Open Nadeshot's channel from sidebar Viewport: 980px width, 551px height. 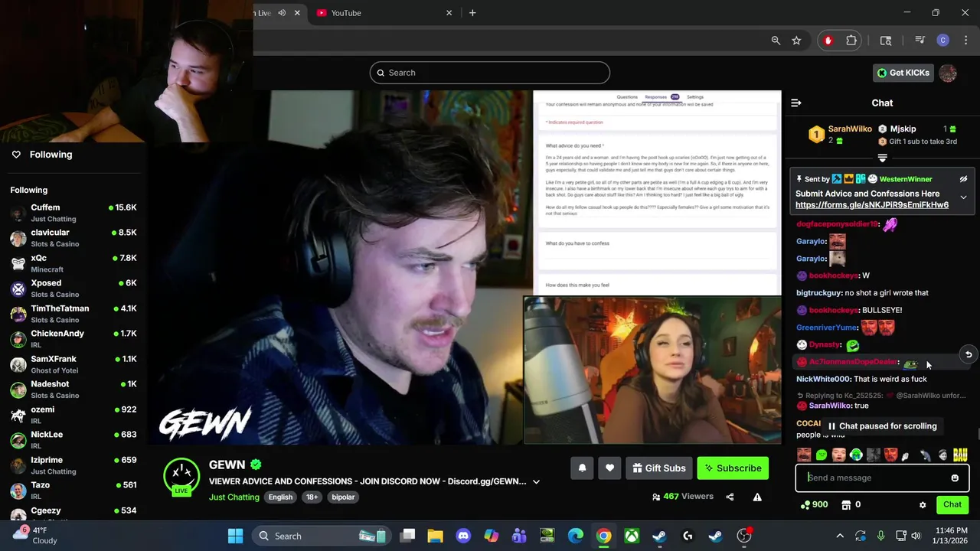[x=73, y=390]
